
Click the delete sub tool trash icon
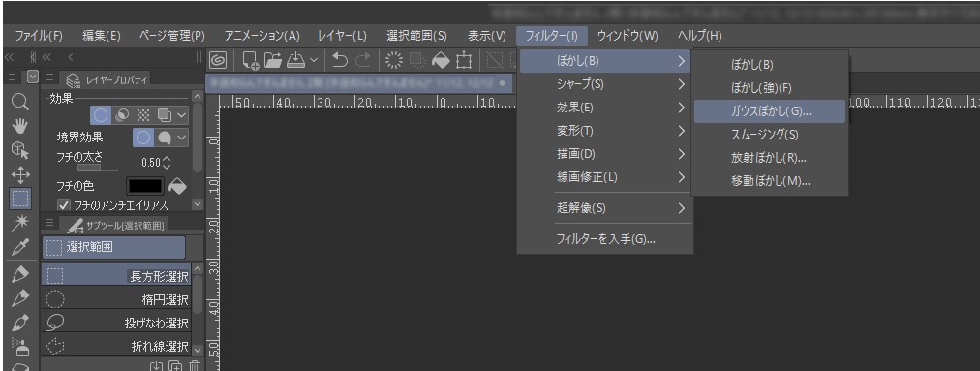point(195,366)
